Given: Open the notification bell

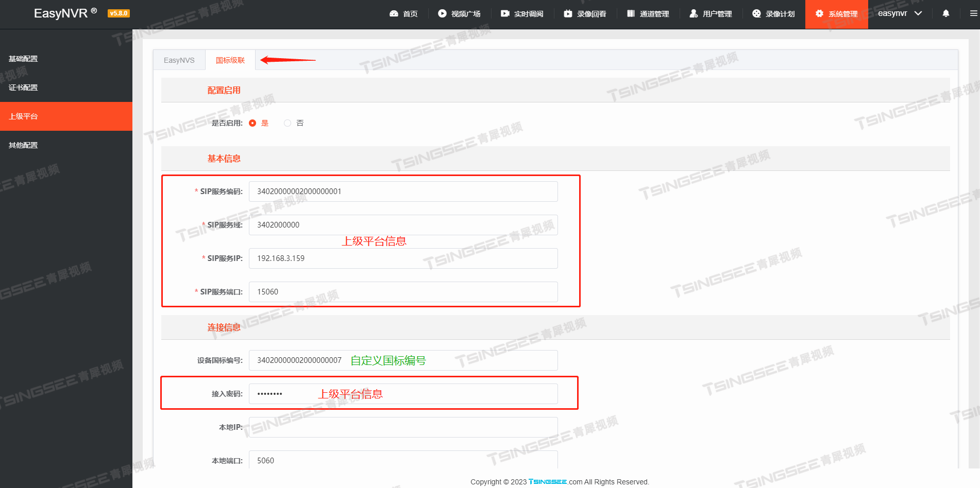Looking at the screenshot, I should [x=946, y=14].
